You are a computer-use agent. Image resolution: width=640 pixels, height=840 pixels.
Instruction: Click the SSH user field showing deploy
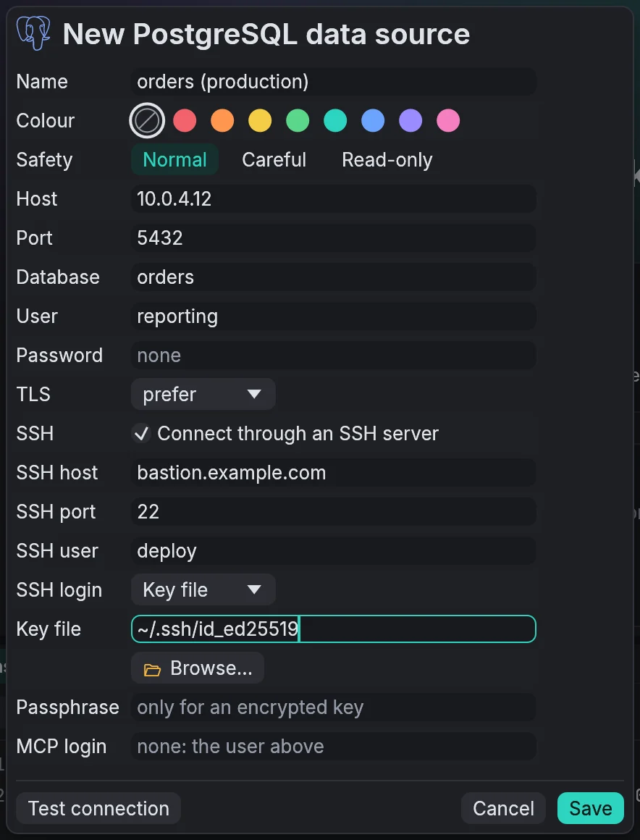334,551
